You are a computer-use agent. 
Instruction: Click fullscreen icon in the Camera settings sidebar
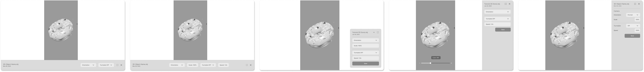point(635,4)
